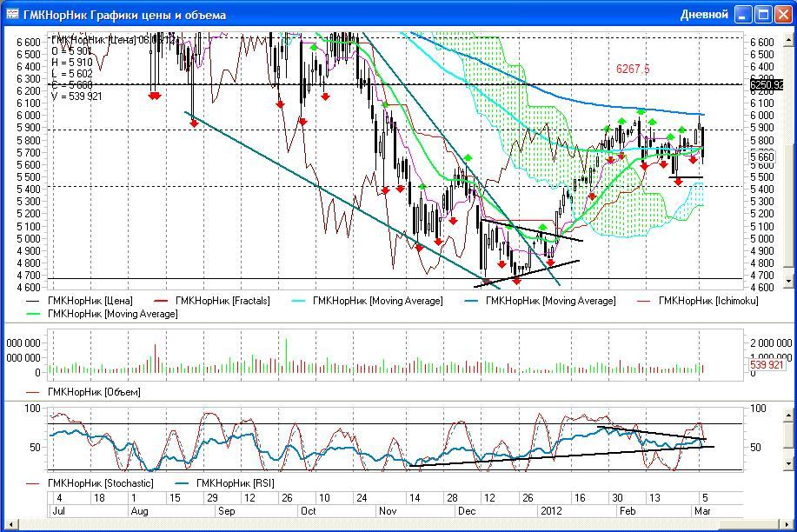Click the 16 day label on the date axis
The image size is (797, 532).
coord(580,497)
